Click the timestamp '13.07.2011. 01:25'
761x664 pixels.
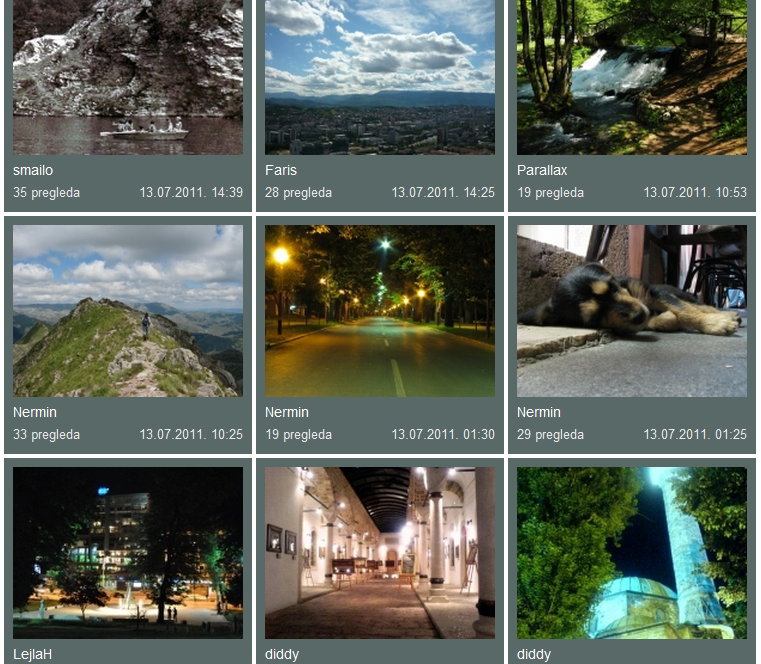click(x=695, y=434)
